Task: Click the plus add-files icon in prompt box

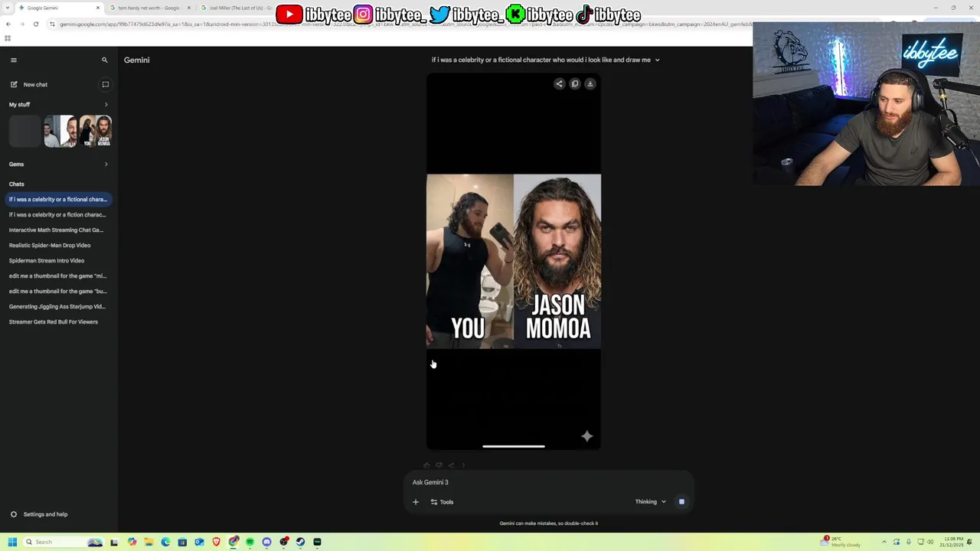Action: click(x=416, y=502)
